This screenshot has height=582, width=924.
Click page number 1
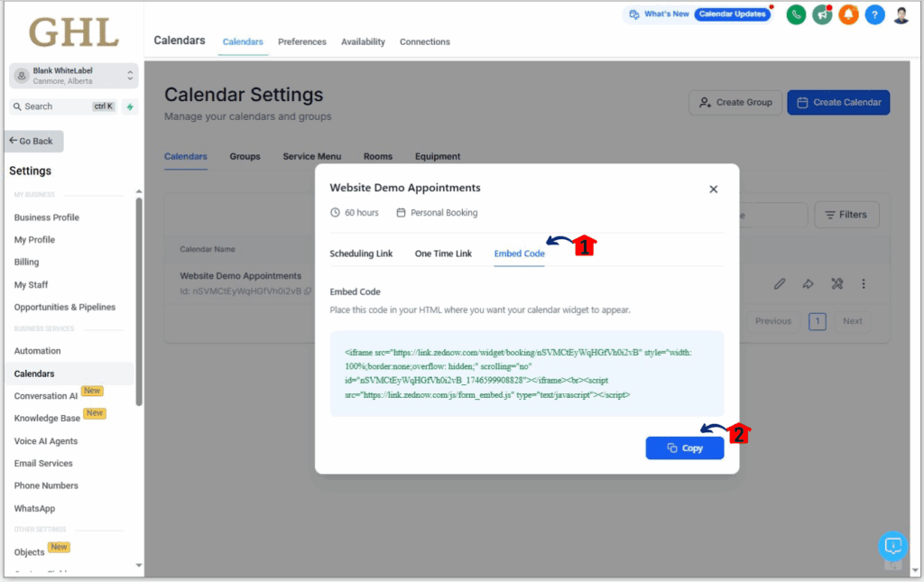coord(817,321)
